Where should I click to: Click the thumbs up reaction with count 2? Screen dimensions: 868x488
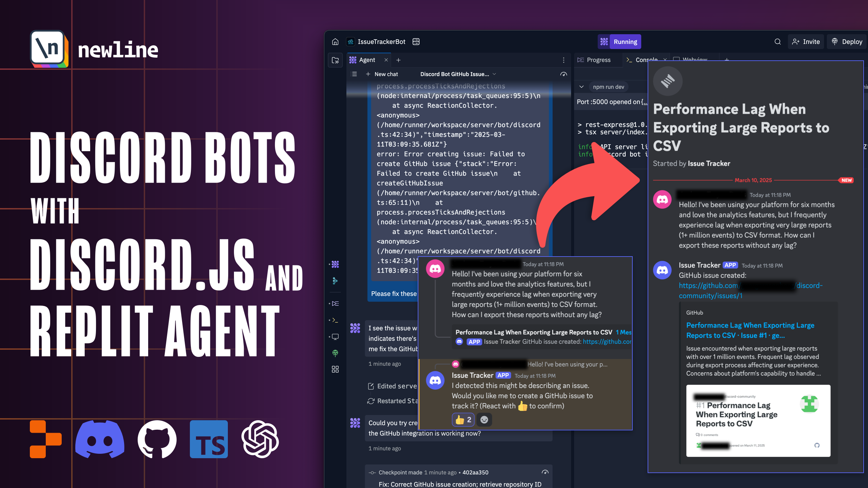click(x=463, y=420)
